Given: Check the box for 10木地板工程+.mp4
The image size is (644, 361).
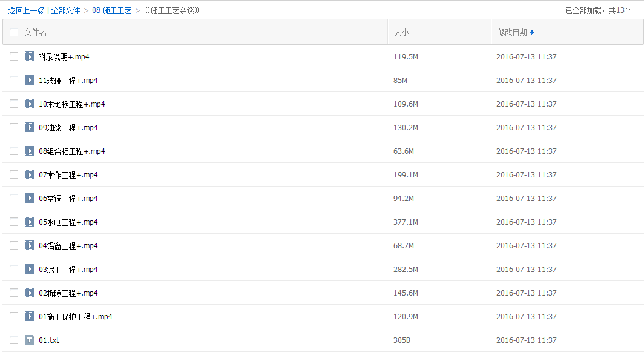Looking at the screenshot, I should (x=14, y=104).
